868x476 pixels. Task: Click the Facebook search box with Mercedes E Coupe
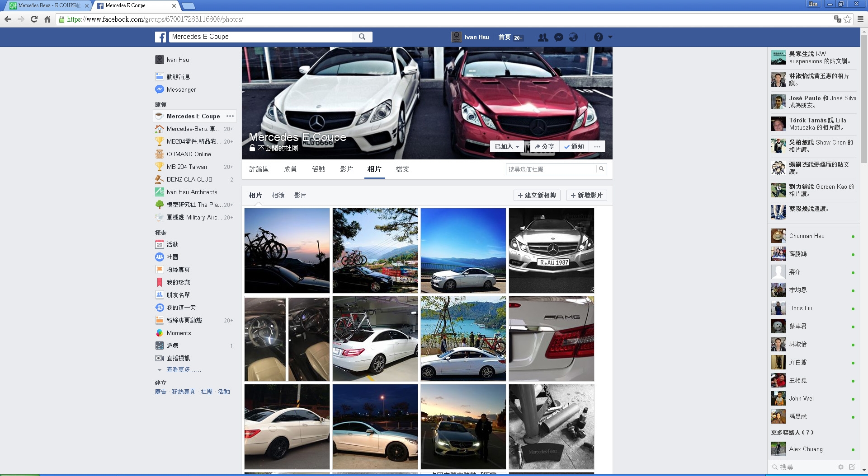(261, 37)
